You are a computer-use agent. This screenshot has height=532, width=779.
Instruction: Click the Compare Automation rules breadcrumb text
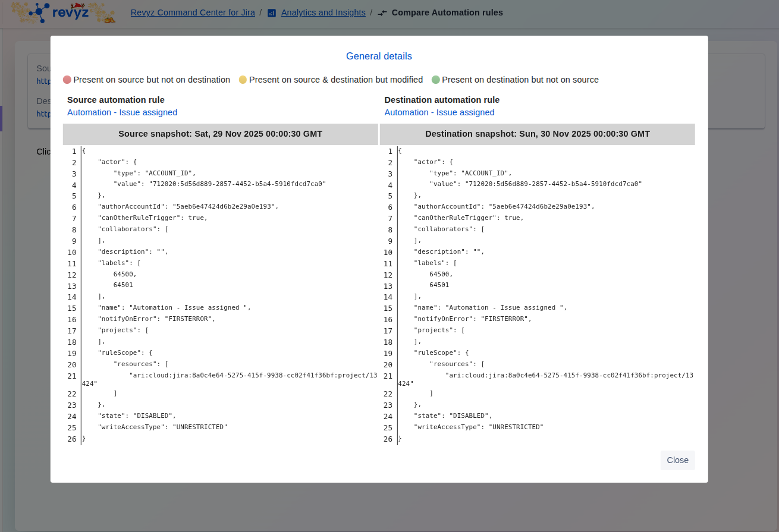pos(447,12)
